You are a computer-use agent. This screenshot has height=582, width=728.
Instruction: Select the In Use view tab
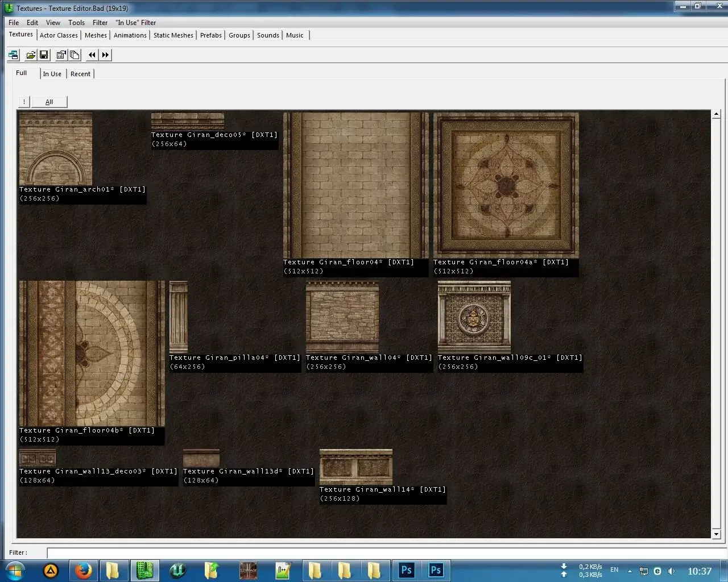coord(52,74)
